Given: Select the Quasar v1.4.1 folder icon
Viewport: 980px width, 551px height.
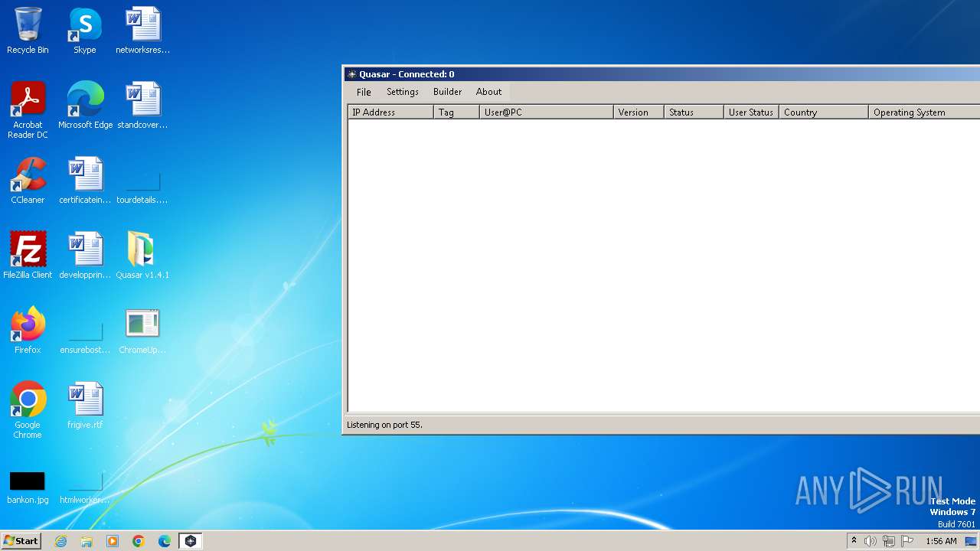Looking at the screenshot, I should pos(142,256).
